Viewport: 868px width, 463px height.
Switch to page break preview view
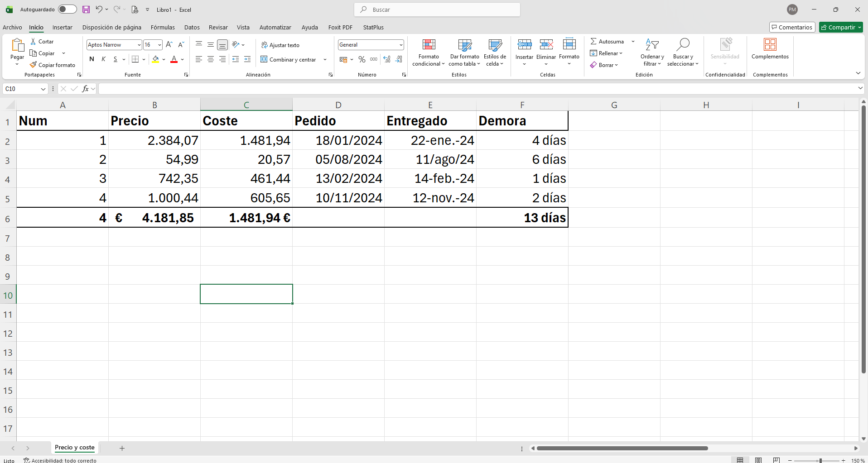click(776, 460)
